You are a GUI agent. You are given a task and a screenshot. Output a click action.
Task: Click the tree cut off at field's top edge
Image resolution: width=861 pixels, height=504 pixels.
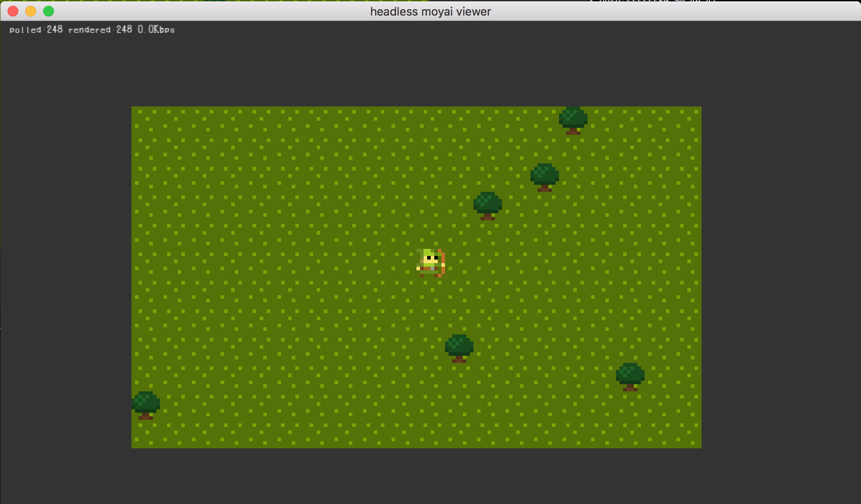(573, 119)
